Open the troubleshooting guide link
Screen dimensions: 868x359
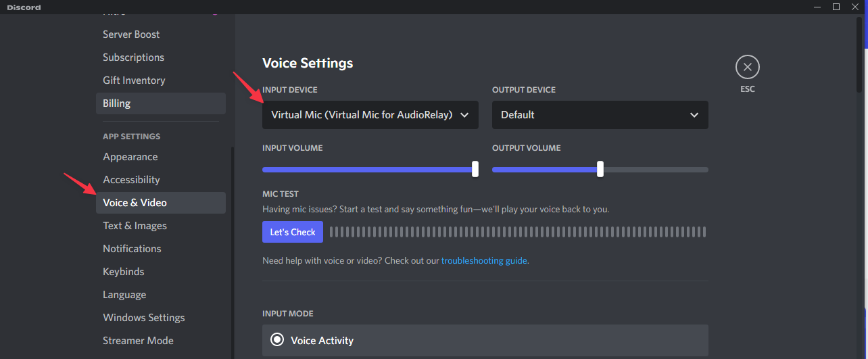[484, 260]
